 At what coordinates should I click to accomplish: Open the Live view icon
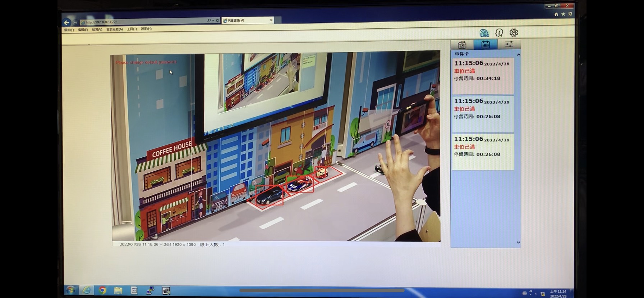484,33
